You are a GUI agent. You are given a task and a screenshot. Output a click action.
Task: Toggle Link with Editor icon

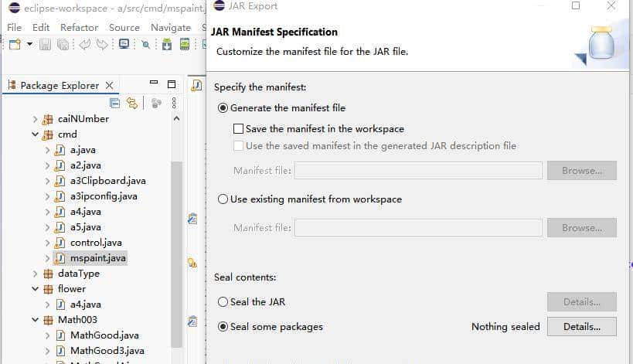132,103
